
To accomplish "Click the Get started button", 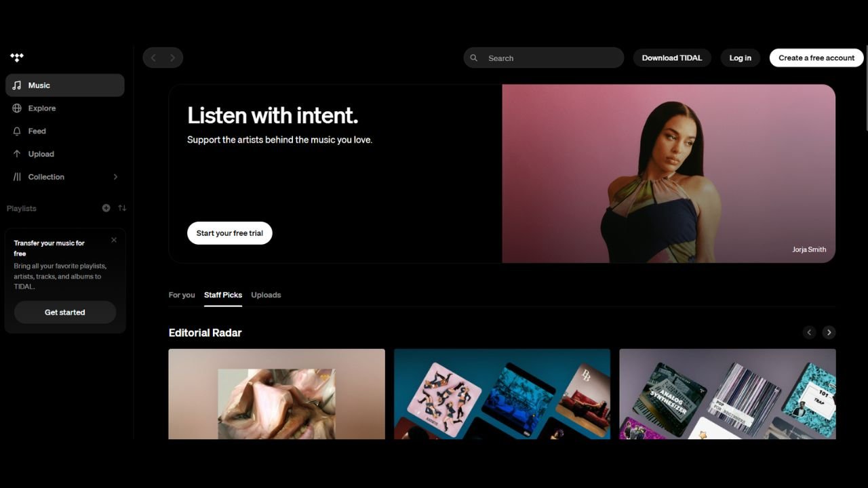I will [65, 312].
